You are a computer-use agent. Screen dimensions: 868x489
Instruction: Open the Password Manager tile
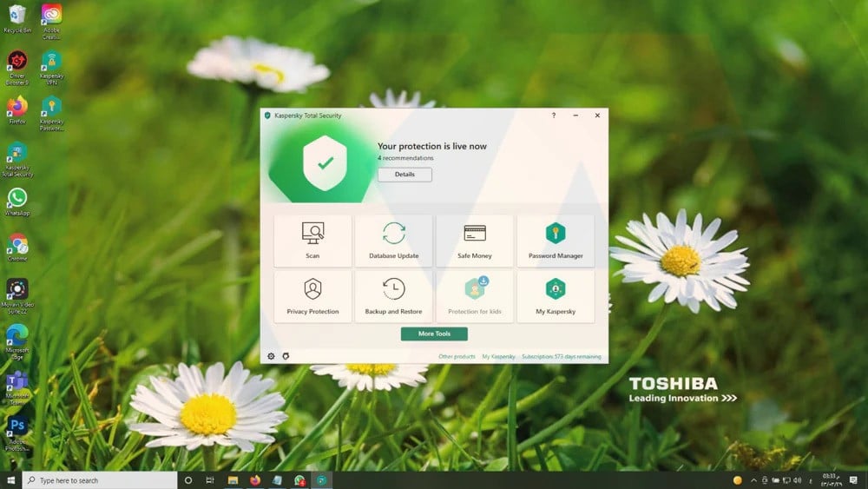pyautogui.click(x=556, y=241)
